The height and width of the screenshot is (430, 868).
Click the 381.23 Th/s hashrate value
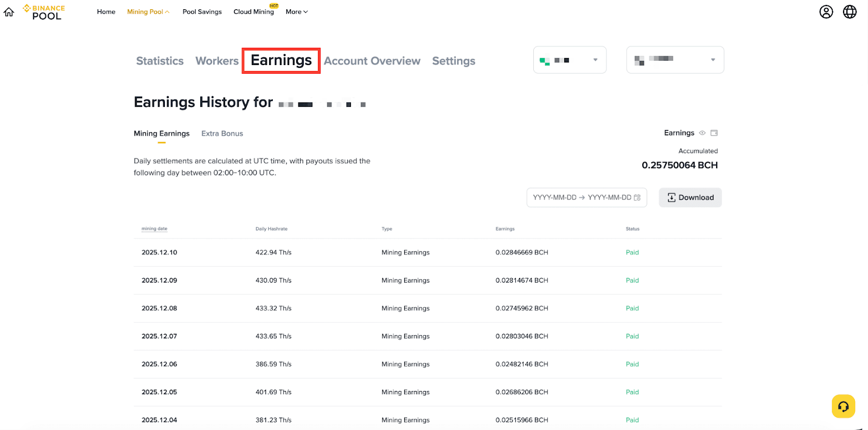point(273,420)
